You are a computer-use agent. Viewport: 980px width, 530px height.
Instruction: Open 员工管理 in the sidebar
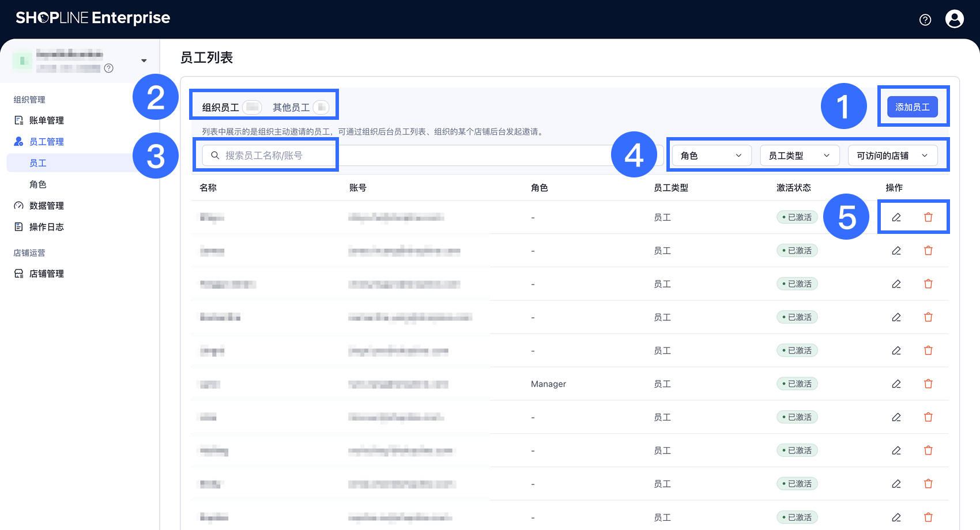(46, 142)
